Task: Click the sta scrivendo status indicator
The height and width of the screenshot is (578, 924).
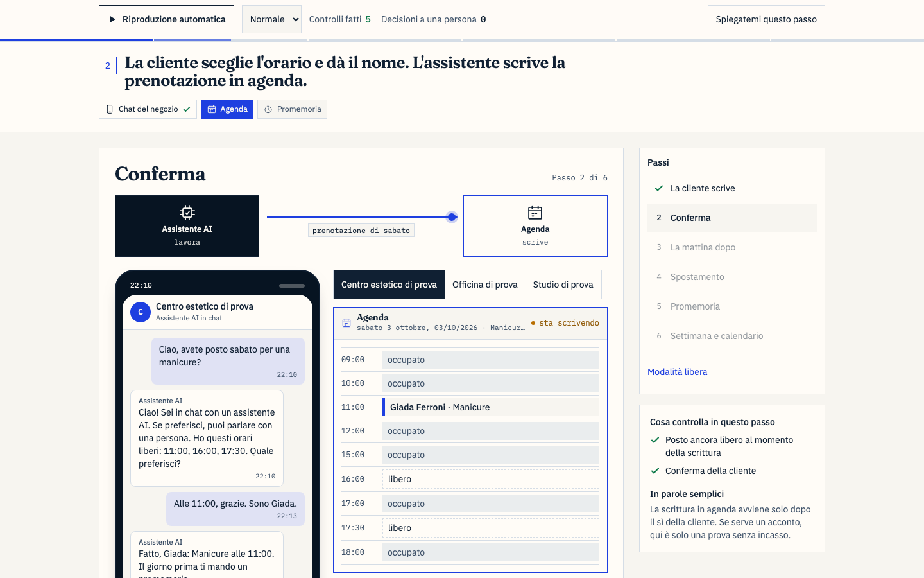Action: coord(565,323)
